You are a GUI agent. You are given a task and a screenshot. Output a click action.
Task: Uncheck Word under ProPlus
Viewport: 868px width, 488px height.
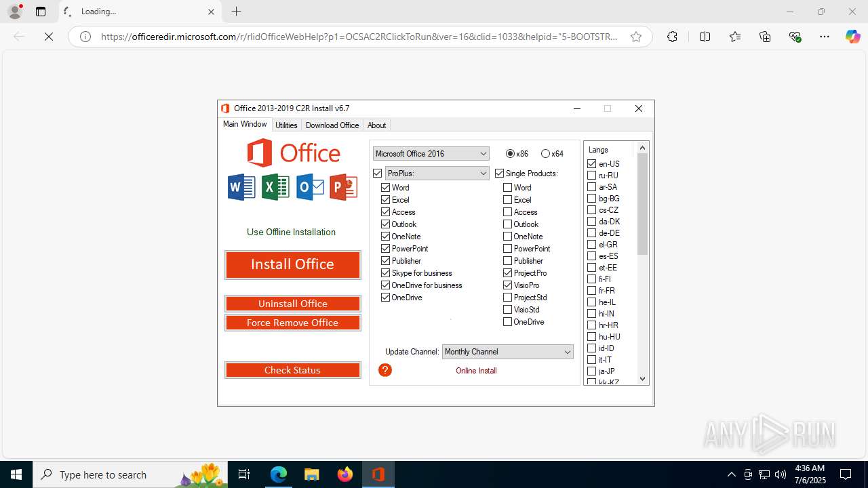coord(386,188)
